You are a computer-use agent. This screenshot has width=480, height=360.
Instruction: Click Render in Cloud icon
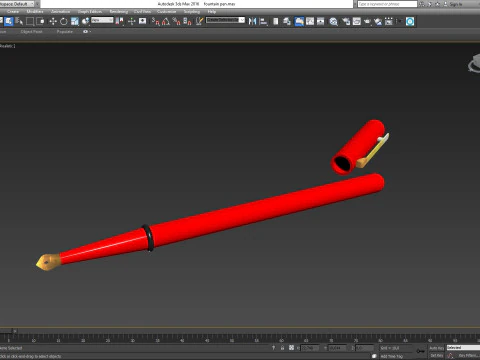click(x=378, y=22)
